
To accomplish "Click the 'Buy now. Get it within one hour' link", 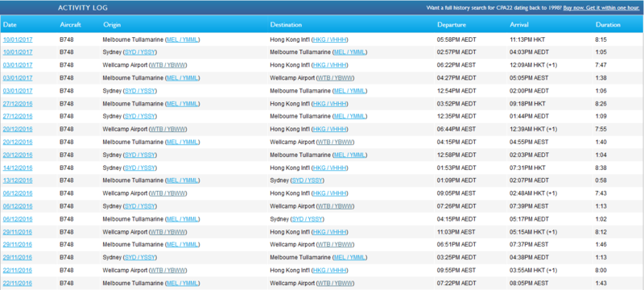I will pyautogui.click(x=601, y=8).
